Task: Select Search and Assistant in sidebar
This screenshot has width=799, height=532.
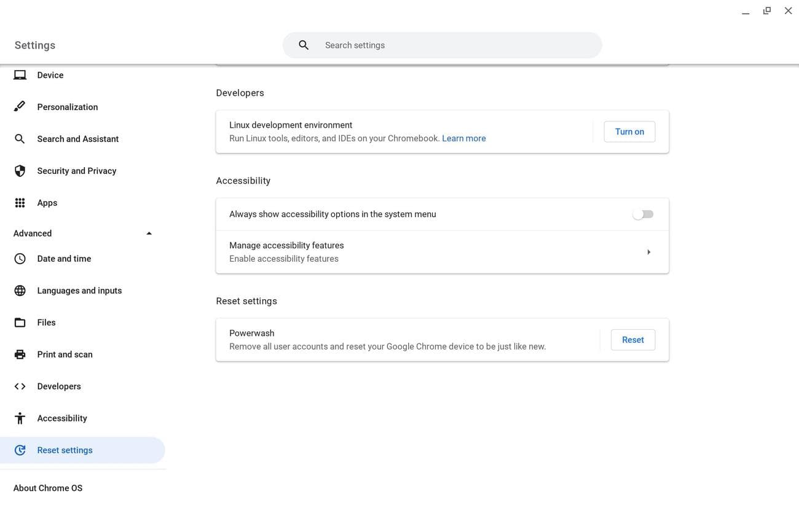Action: pos(77,139)
